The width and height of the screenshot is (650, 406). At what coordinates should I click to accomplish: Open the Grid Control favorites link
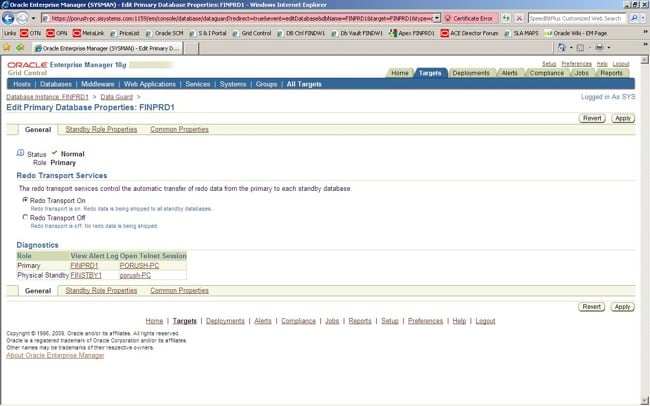pyautogui.click(x=252, y=33)
